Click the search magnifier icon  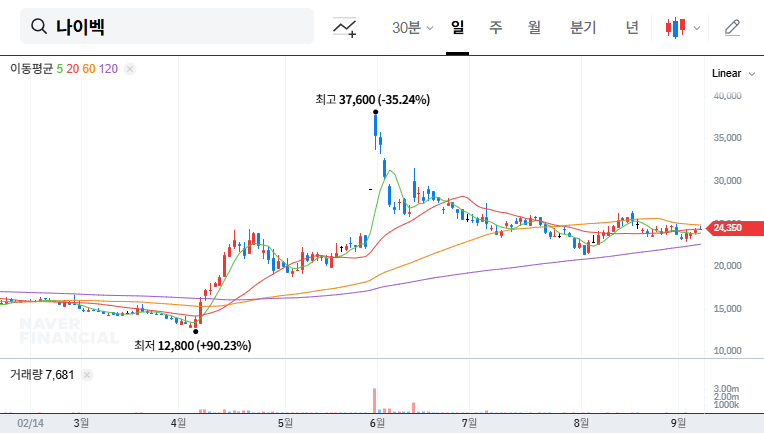pos(38,26)
